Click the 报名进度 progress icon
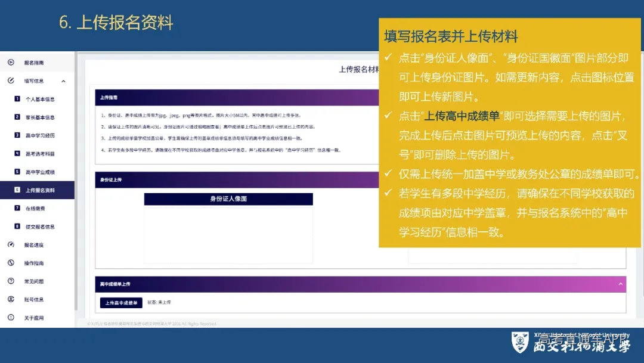This screenshot has width=644, height=363. (11, 245)
